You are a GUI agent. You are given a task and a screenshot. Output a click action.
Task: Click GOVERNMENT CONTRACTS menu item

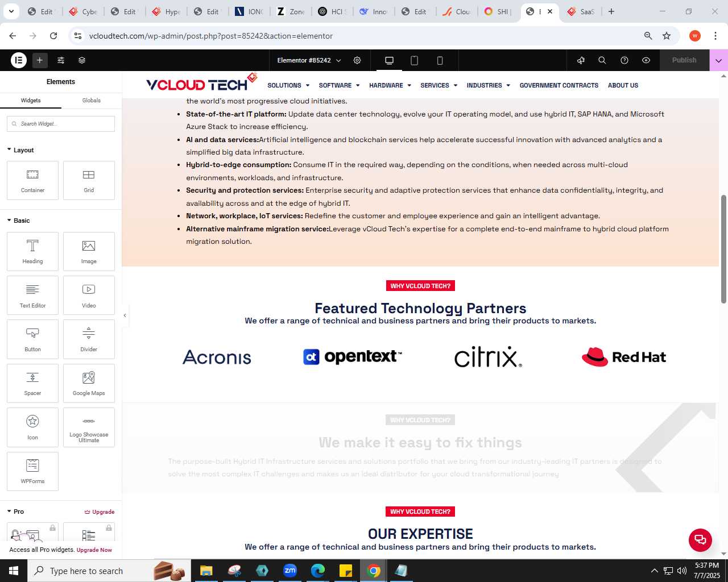[x=559, y=85]
